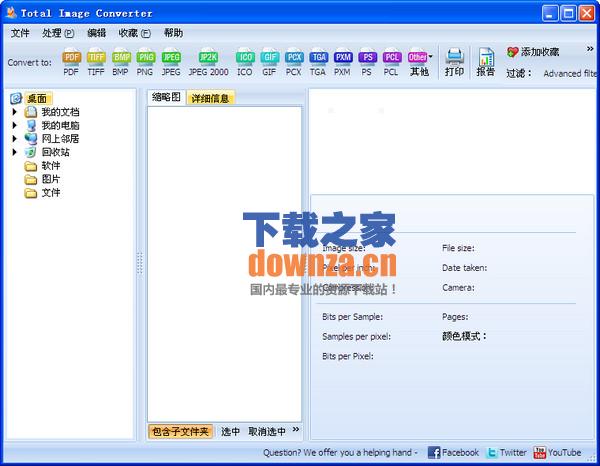
Task: Open the 编辑 menu
Action: (96, 33)
